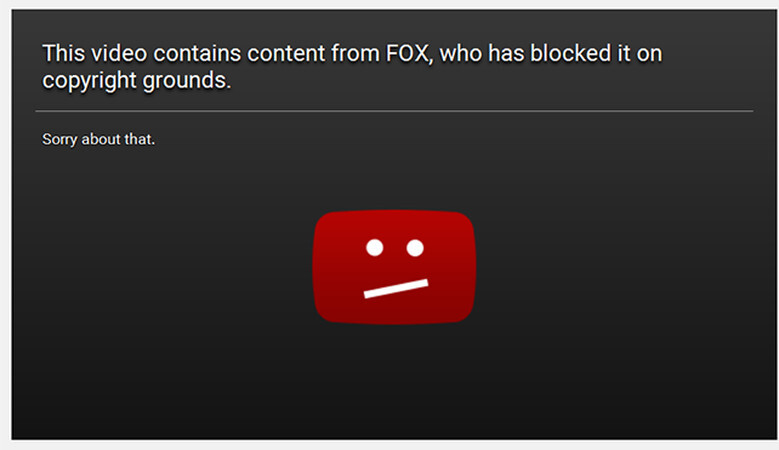Click the sad face's left eye dot
This screenshot has width=779, height=450.
375,247
